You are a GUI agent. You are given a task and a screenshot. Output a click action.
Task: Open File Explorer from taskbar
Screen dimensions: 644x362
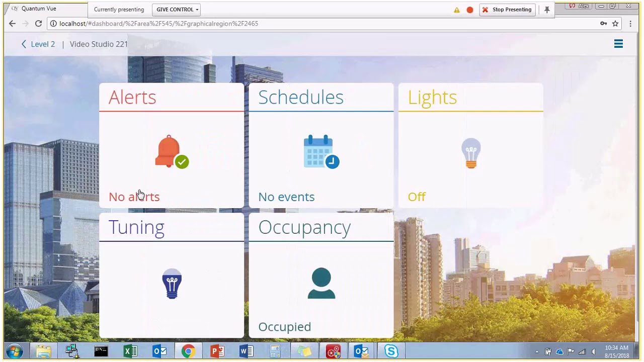pos(43,351)
